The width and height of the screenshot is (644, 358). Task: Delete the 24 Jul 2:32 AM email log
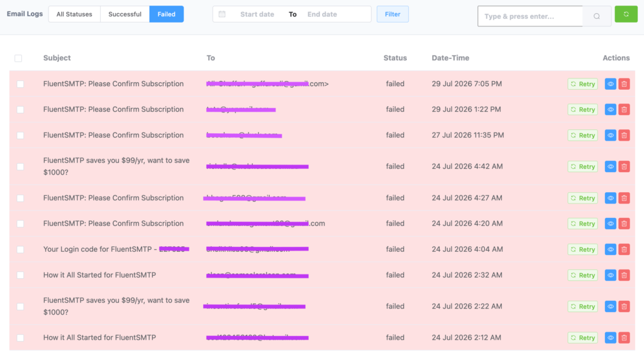point(624,275)
